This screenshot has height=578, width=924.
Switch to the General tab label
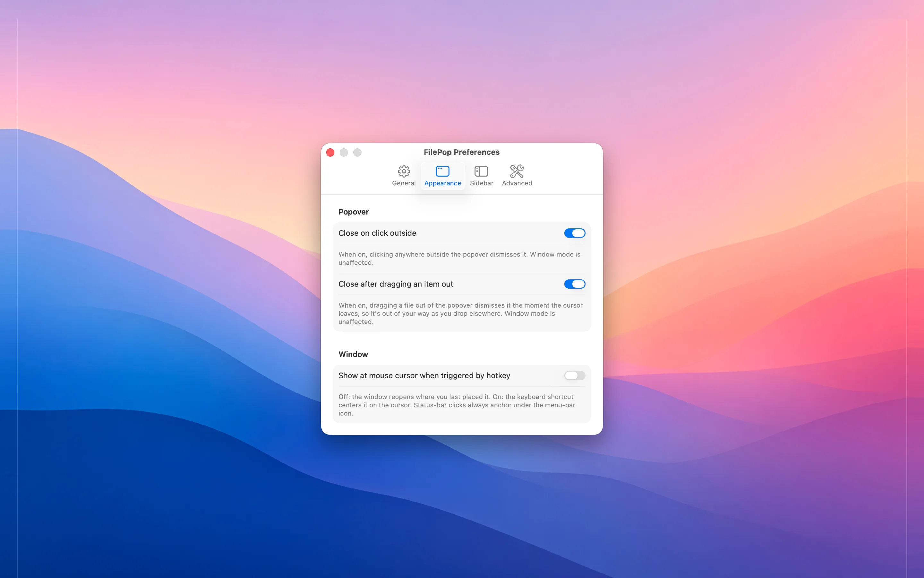404,183
